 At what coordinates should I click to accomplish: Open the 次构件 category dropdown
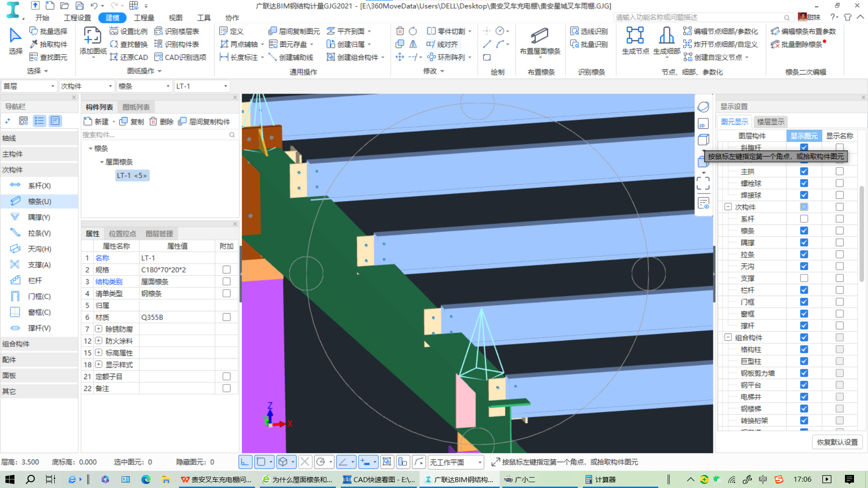(x=86, y=86)
